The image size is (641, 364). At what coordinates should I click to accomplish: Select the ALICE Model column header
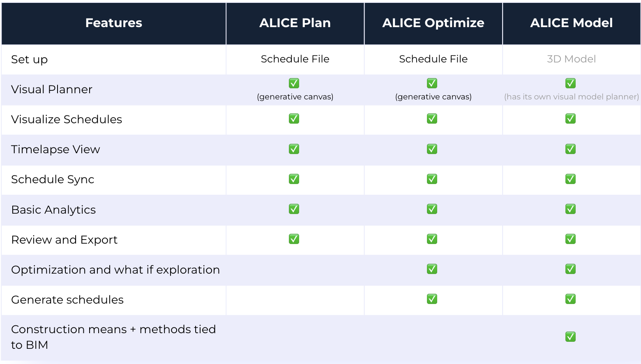[x=572, y=23]
